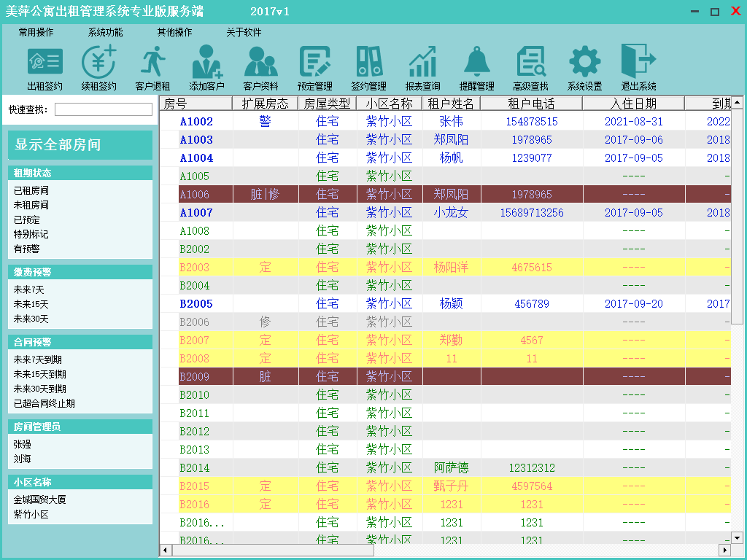Sort by the 租户姓名 column header
Screen dimensions: 747x560
coord(451,104)
